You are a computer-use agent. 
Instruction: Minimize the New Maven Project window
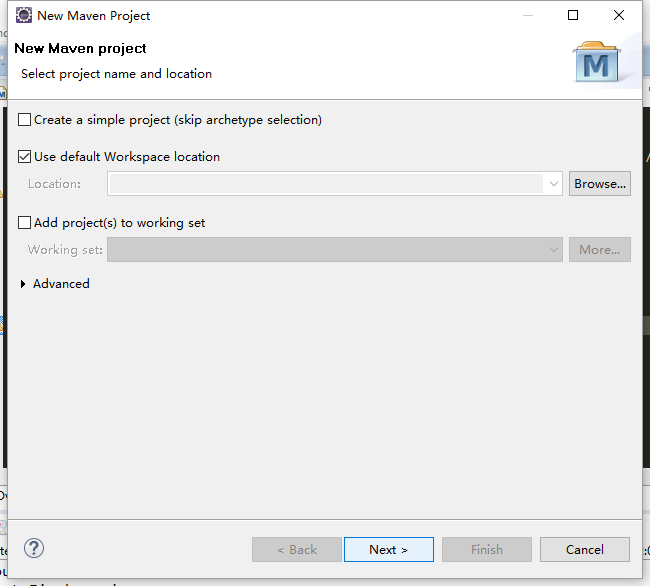(x=528, y=16)
